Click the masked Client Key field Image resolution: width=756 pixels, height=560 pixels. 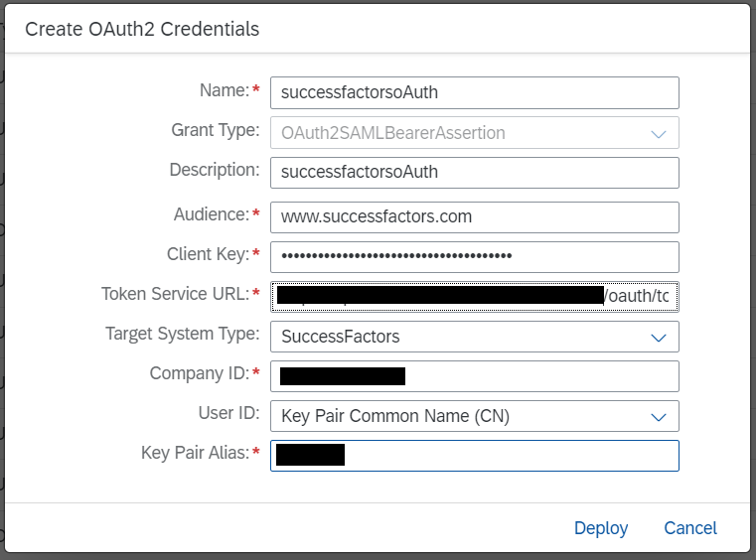(475, 257)
